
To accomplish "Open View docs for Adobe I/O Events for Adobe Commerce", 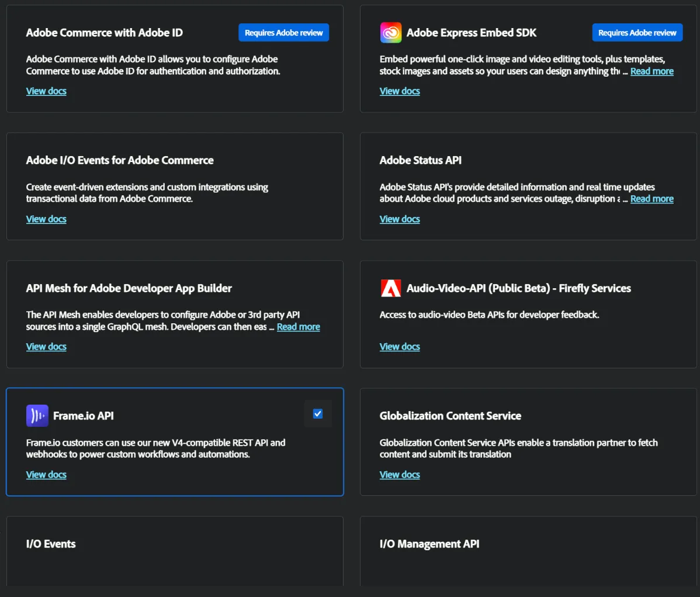I will (46, 219).
